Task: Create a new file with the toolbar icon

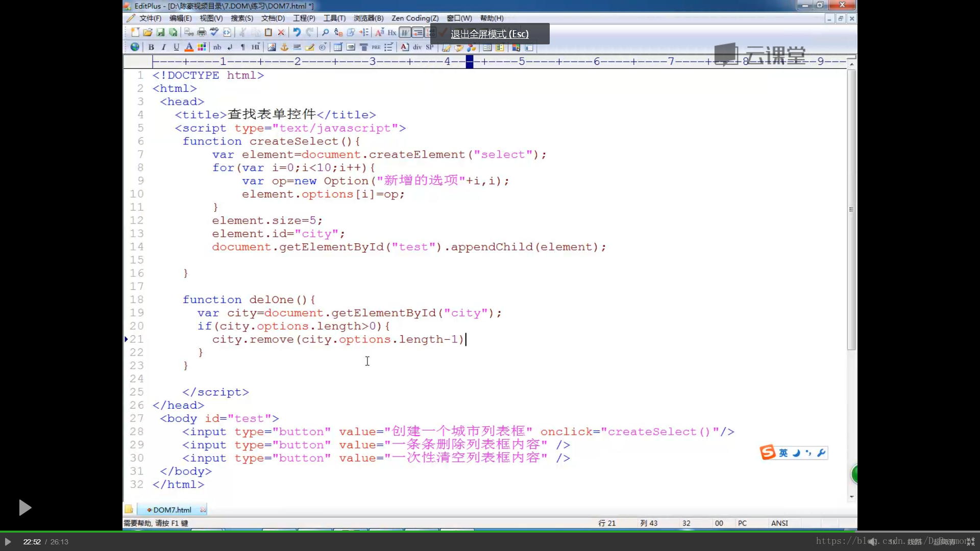Action: [135, 32]
